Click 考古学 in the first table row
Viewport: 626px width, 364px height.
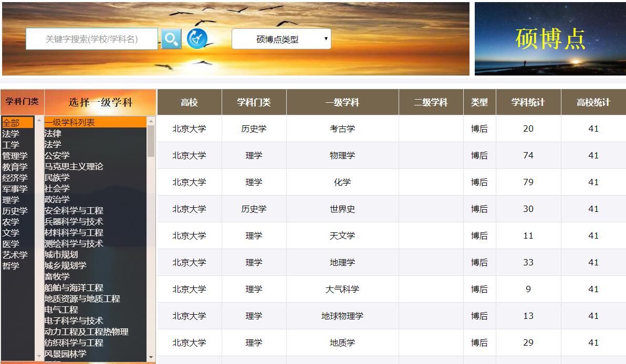[342, 129]
